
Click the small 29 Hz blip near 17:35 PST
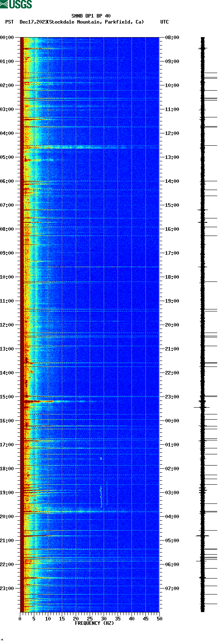101,458
